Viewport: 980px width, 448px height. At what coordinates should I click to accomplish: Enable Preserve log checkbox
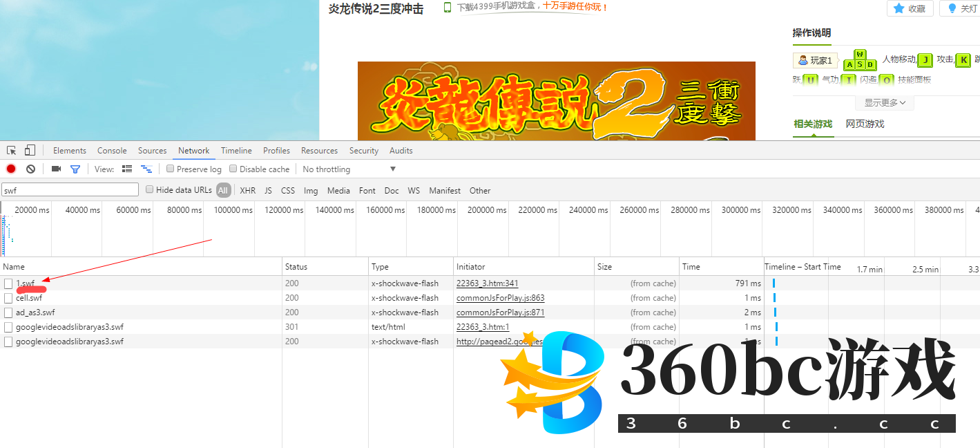(171, 169)
